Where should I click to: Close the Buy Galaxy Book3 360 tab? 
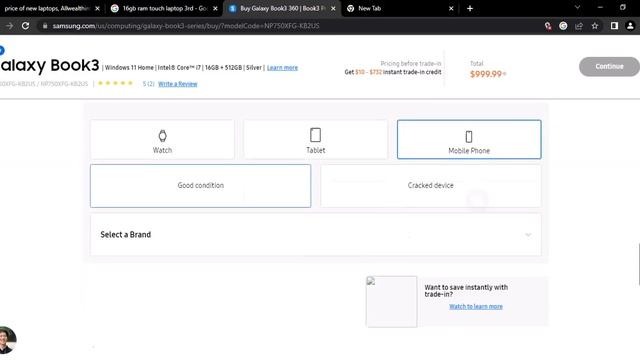tap(333, 8)
